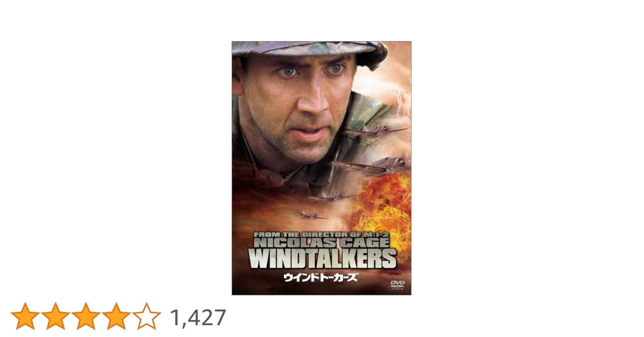Select the empty fifth rating star
This screenshot has width=644, height=337.
coord(147,316)
